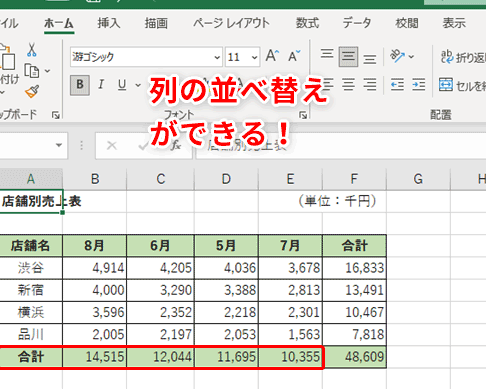Open the ホーム tab
The image size is (486, 389).
tap(59, 23)
